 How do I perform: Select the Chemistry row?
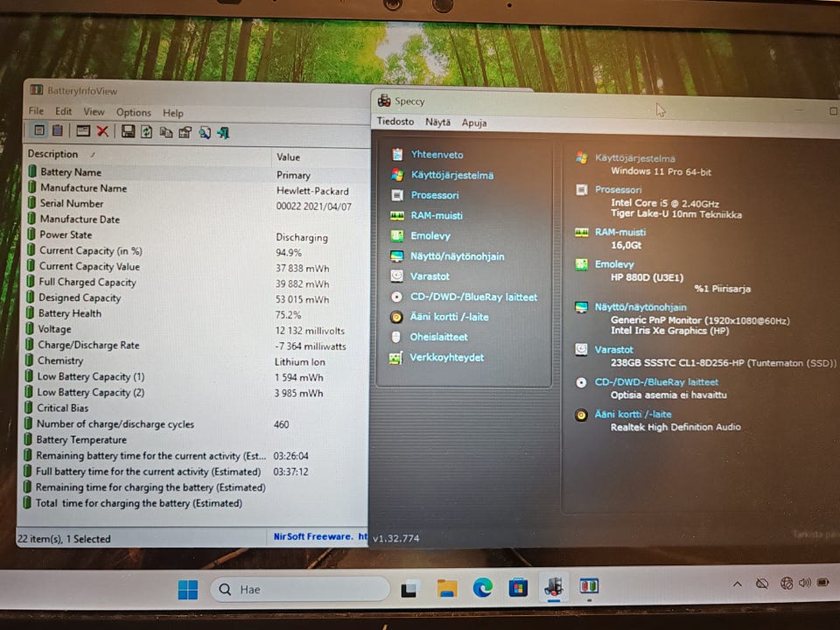pyautogui.click(x=195, y=361)
